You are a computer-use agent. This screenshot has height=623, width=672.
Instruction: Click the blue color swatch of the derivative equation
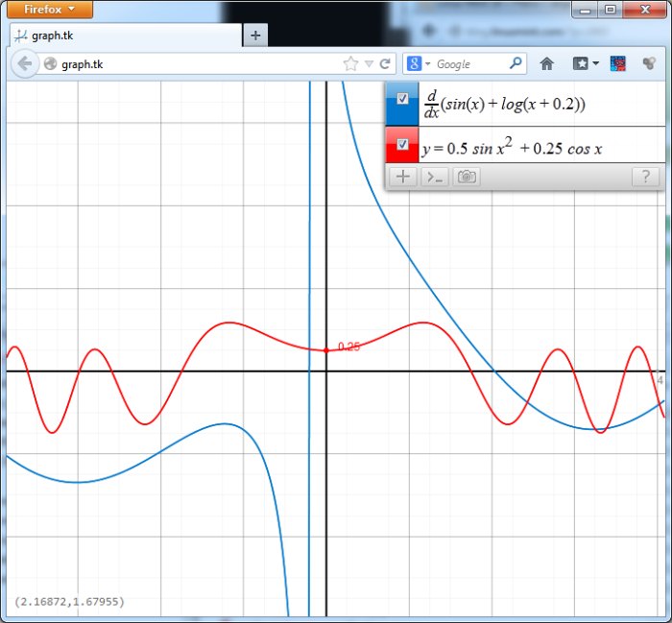click(402, 104)
